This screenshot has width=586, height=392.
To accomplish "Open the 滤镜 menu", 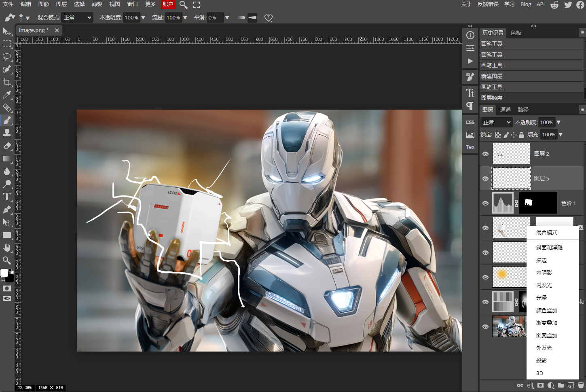I will 97,4.
